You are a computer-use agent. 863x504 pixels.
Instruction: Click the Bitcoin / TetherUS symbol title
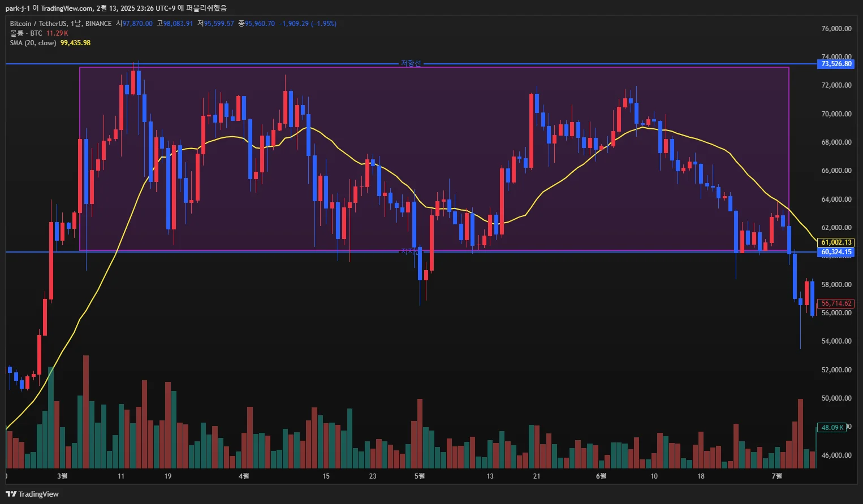tap(38, 24)
